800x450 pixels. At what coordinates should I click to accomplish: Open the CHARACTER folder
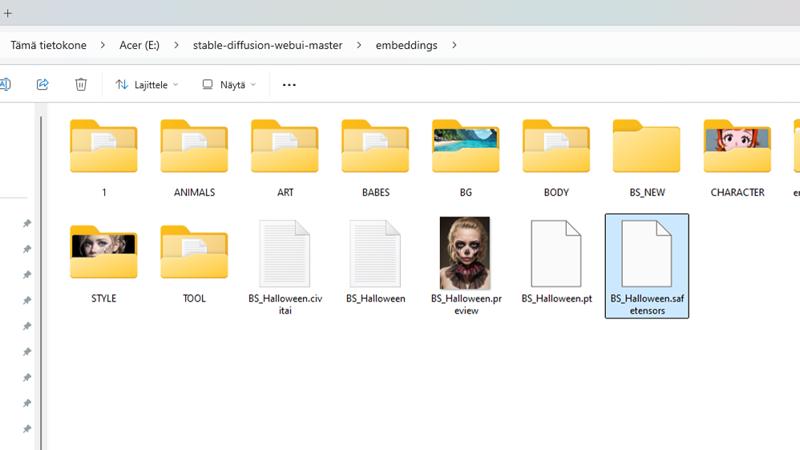737,158
